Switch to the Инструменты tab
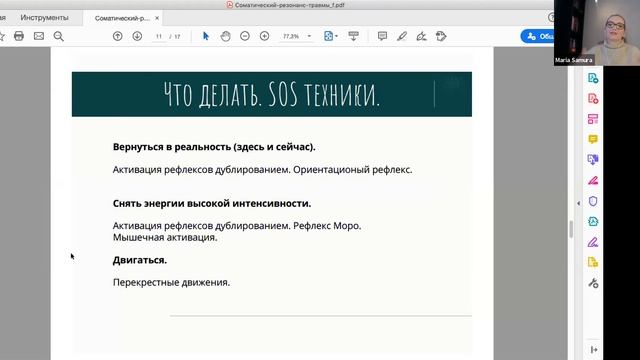The image size is (640, 360). pyautogui.click(x=44, y=18)
